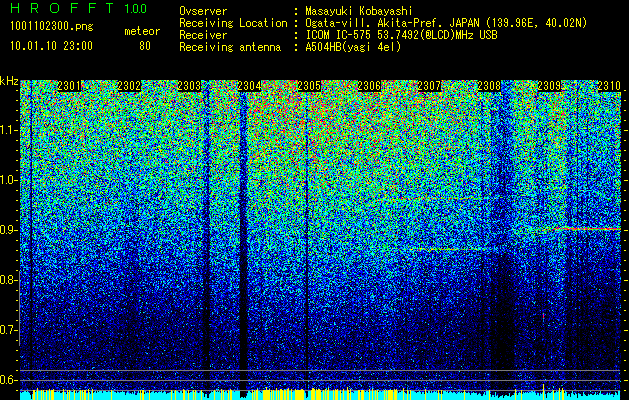The height and width of the screenshot is (400, 629).
Task: Click the 0.6 frequency axis label
Action: click(9, 380)
